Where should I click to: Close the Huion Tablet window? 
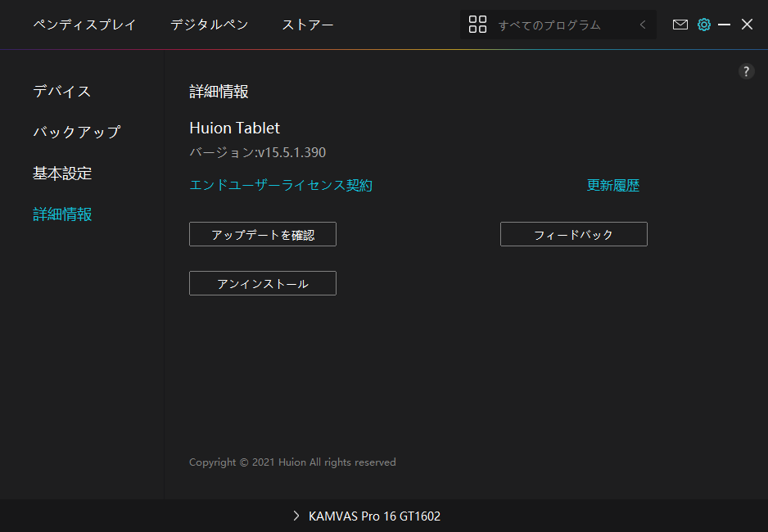747,25
